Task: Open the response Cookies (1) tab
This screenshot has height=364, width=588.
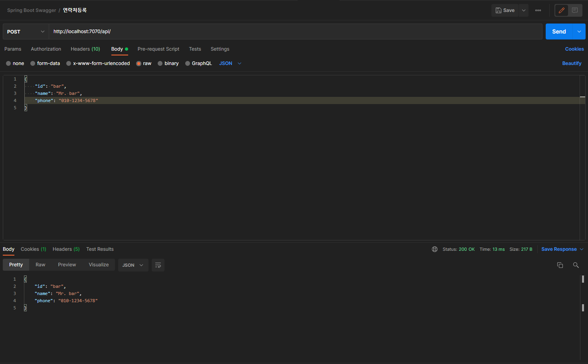Action: [x=34, y=249]
